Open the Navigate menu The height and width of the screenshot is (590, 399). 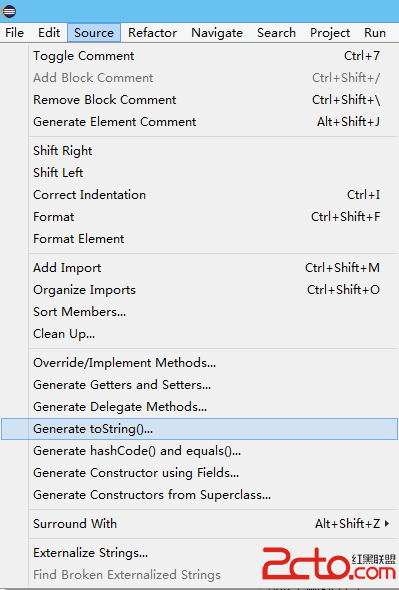(217, 33)
